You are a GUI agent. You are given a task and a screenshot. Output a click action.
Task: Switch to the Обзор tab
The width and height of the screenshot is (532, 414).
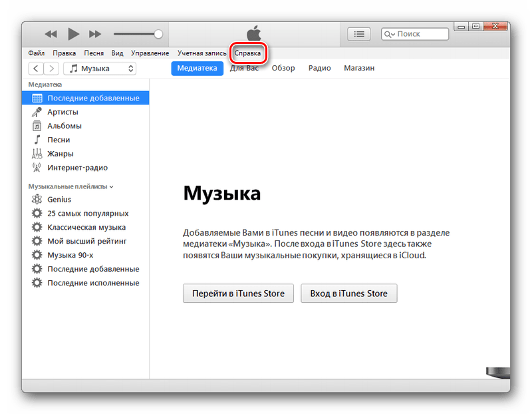tap(283, 69)
